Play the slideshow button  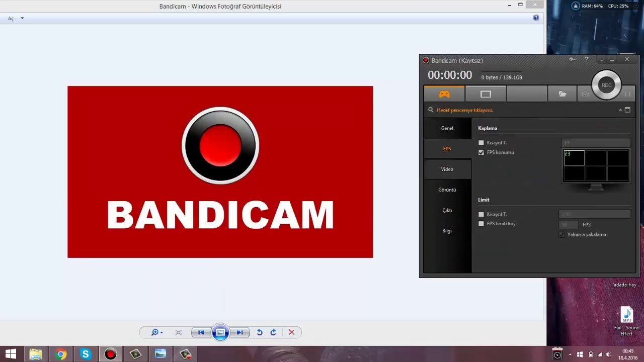point(220,332)
